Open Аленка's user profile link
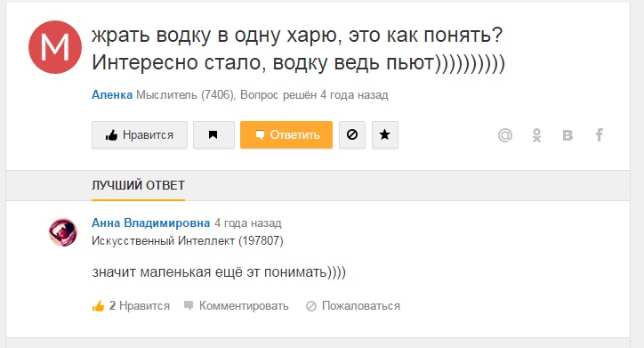Screen dimensions: 644x348 pos(112,95)
